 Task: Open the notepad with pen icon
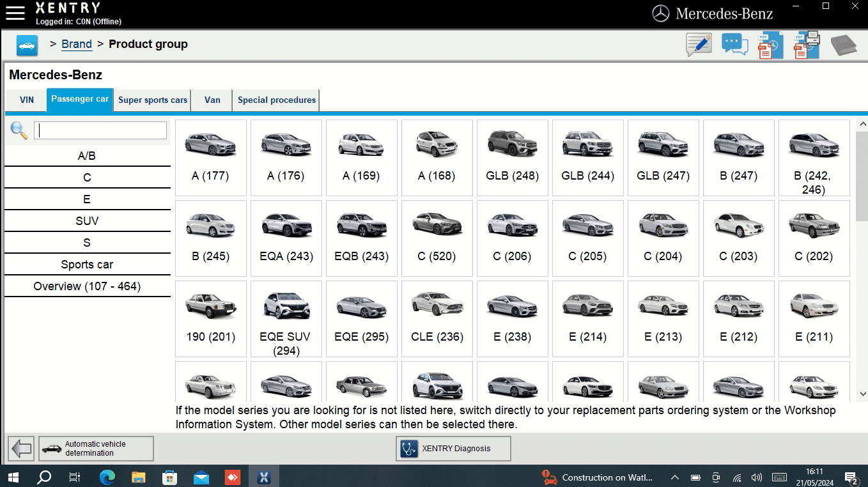[699, 45]
